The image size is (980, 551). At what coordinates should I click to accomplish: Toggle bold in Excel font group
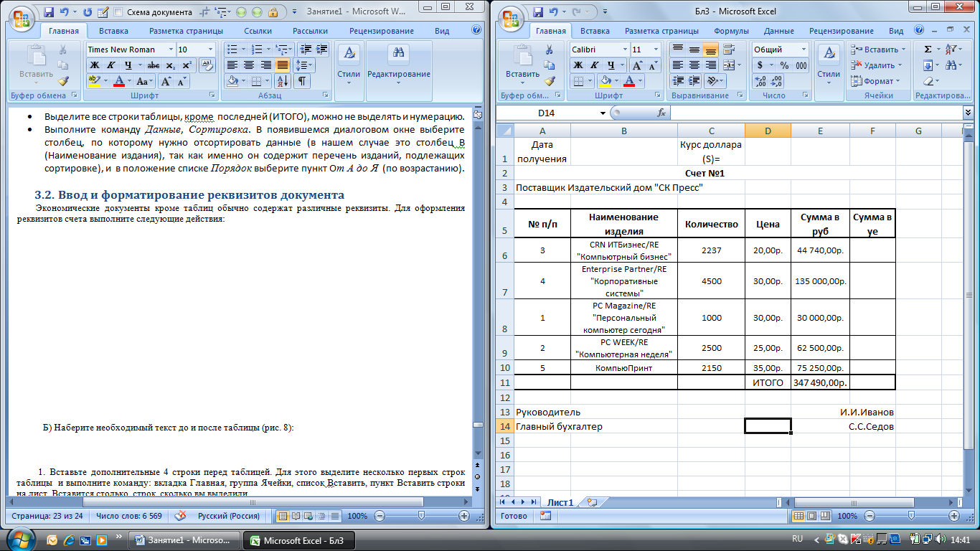coord(578,65)
